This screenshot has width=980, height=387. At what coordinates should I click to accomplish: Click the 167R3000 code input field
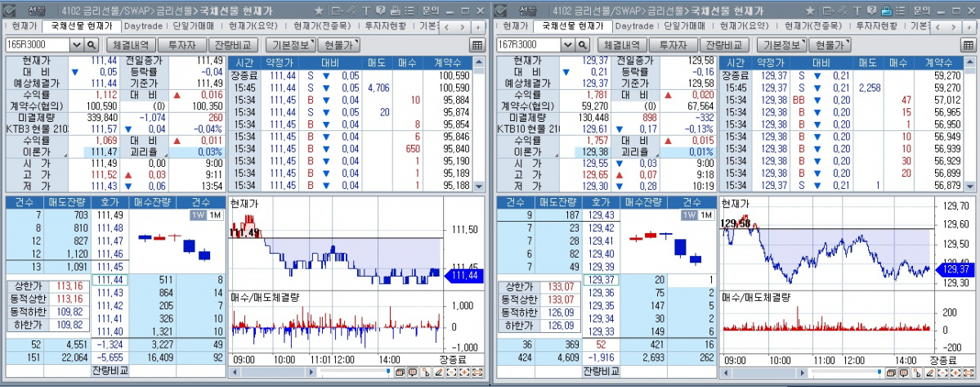point(528,44)
